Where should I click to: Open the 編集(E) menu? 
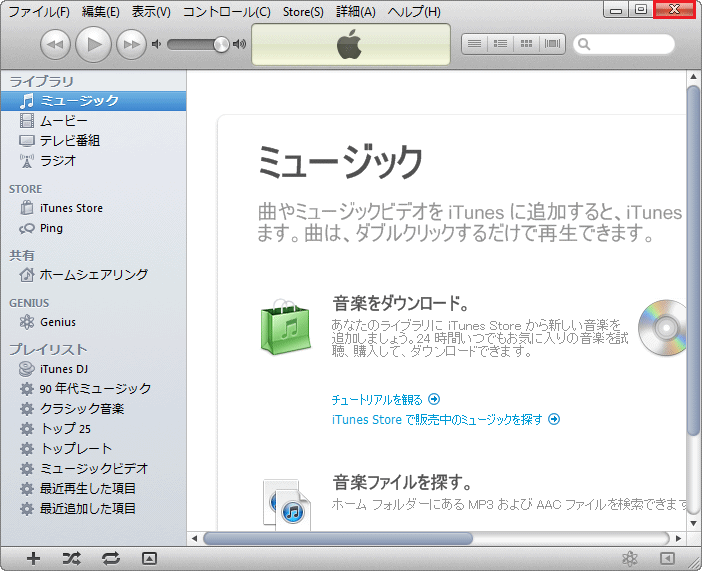(x=101, y=12)
